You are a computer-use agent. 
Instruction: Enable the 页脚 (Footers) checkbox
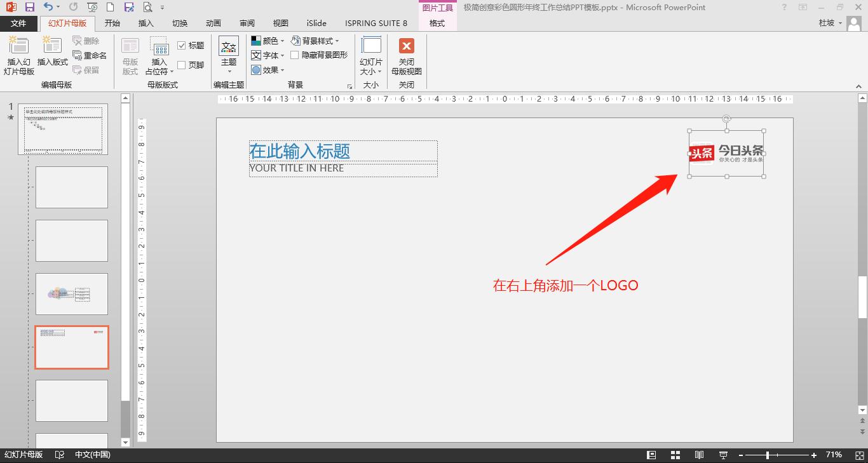[182, 65]
